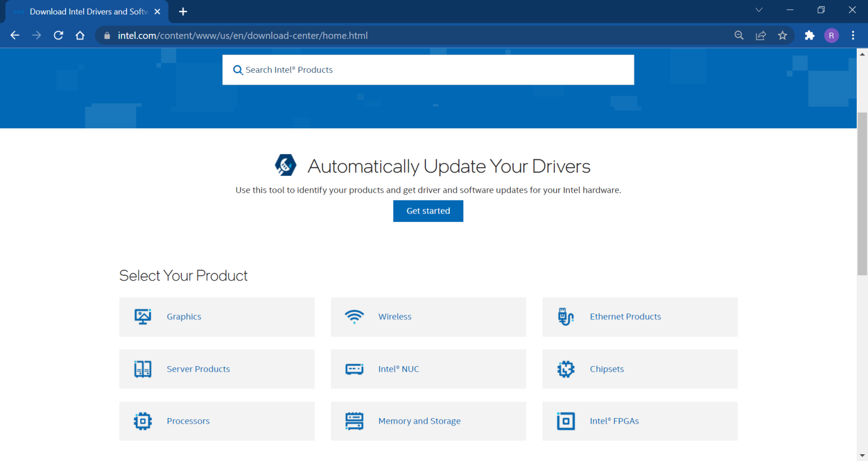Screen dimensions: 868x461
Task: Bookmark this page with the star
Action: [x=783, y=35]
